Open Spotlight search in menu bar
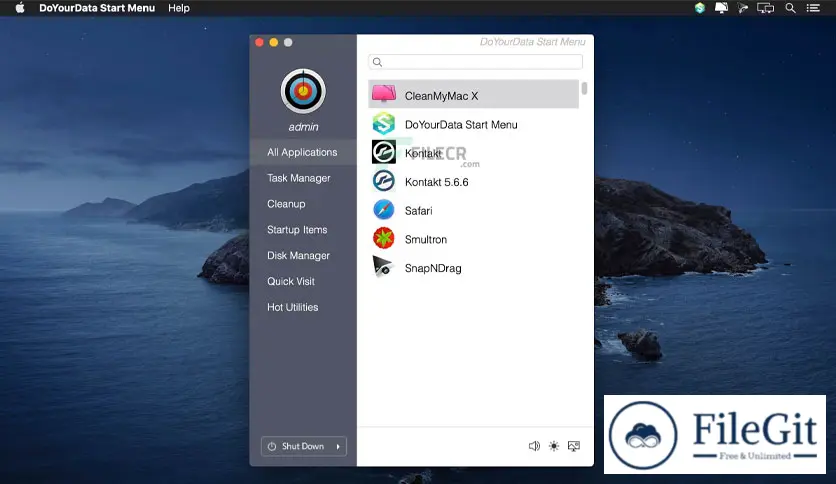The image size is (836, 484). click(x=790, y=8)
